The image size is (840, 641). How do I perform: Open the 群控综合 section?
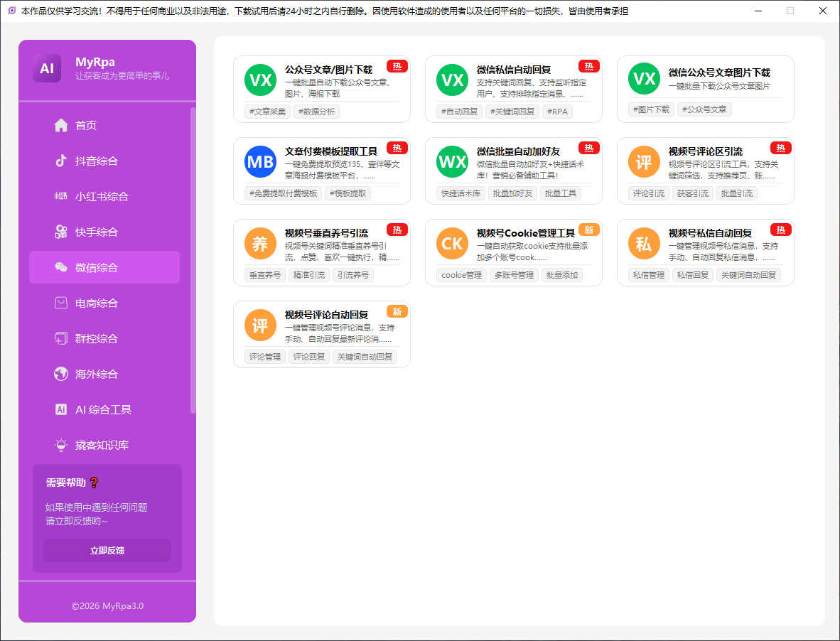(x=104, y=338)
